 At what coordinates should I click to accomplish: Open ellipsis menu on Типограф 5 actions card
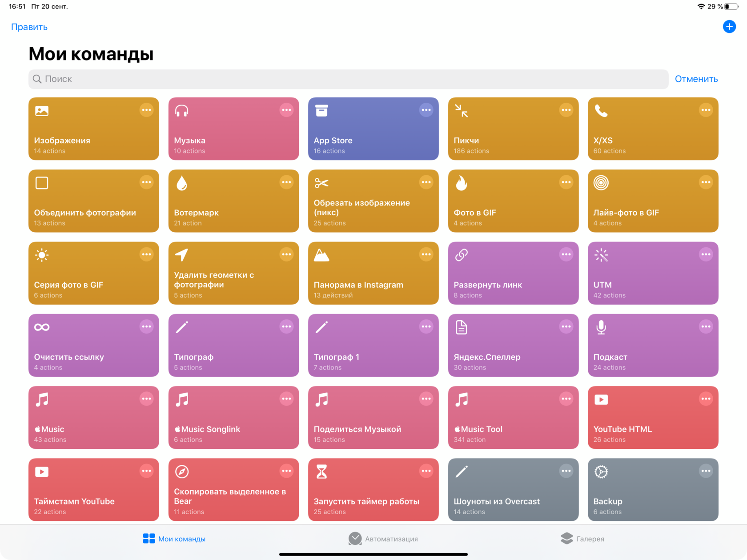pos(286,326)
